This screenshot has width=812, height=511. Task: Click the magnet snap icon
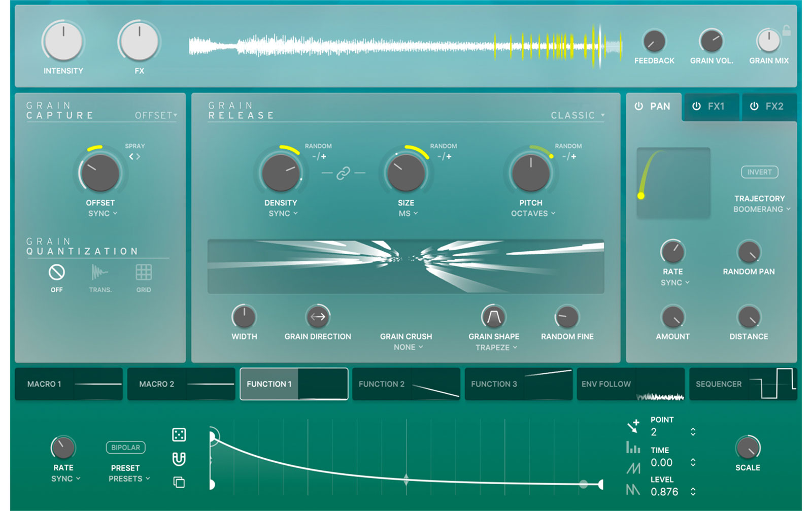tap(179, 459)
